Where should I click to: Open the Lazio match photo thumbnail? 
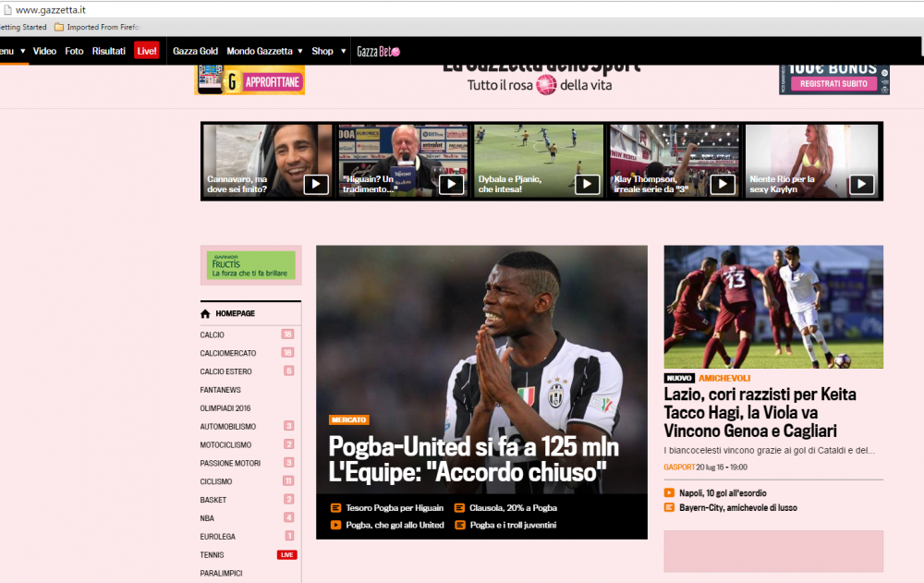[x=773, y=307]
